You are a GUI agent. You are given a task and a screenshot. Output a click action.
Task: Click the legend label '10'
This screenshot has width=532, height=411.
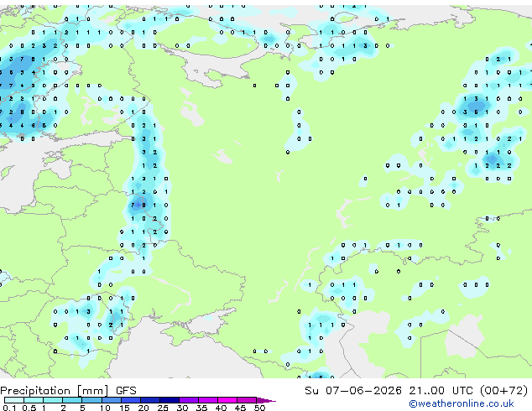point(105,408)
